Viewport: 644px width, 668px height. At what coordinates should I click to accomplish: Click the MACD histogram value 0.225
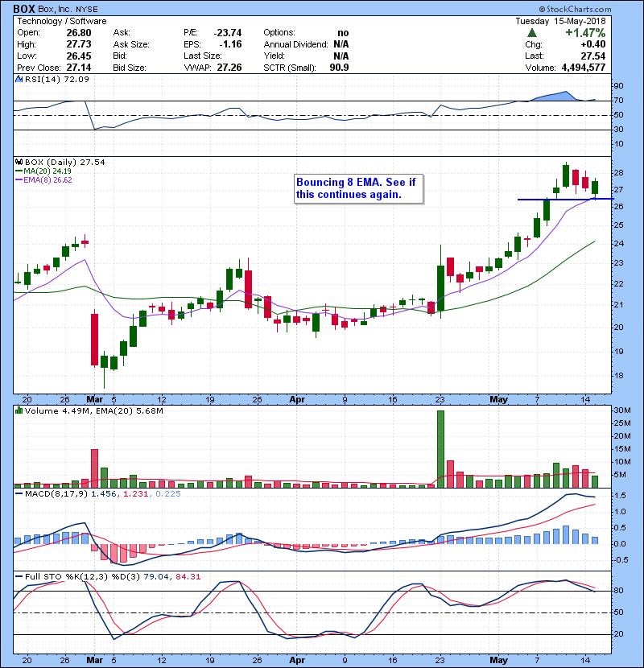[168, 494]
